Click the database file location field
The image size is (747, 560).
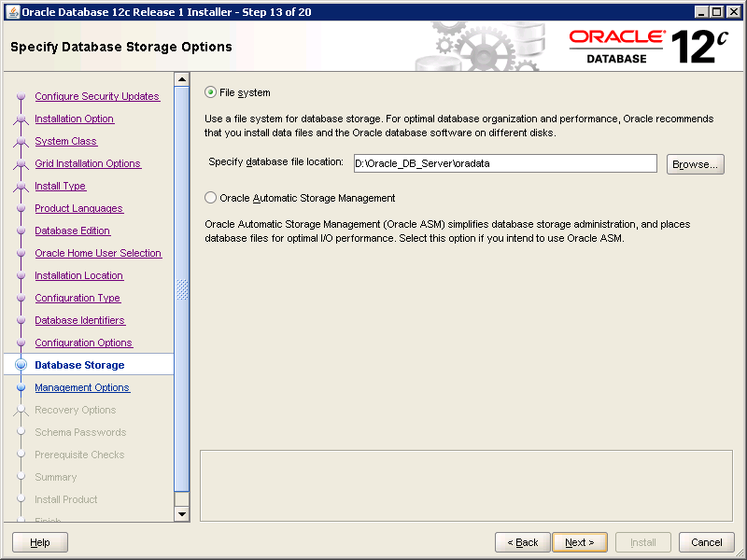505,163
